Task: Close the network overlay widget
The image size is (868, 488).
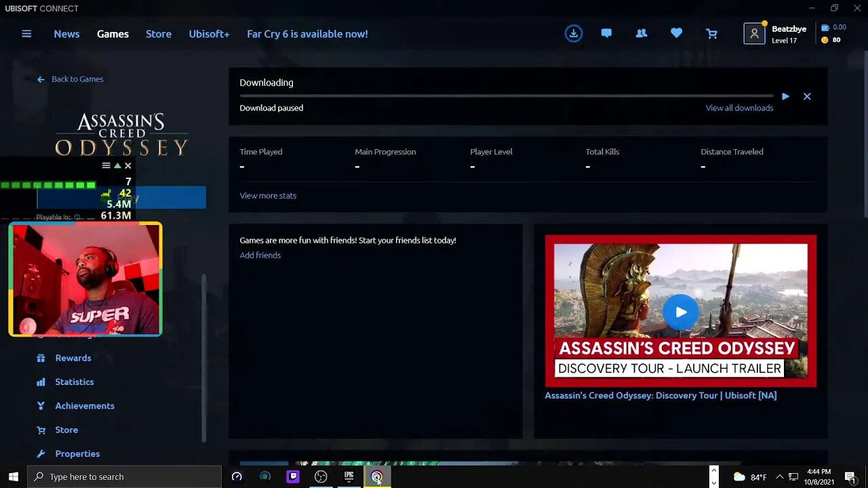Action: [127, 165]
